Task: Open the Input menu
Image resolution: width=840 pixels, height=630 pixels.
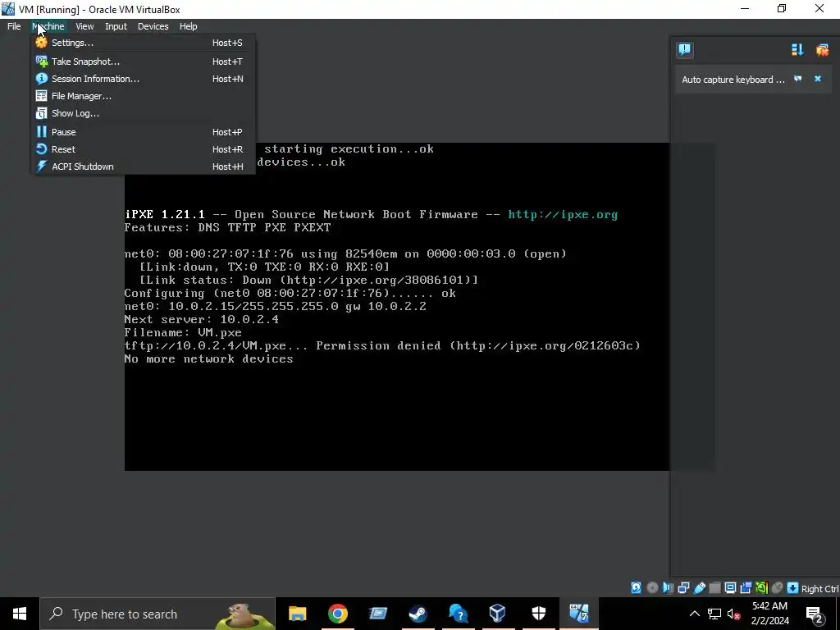Action: pos(116,26)
